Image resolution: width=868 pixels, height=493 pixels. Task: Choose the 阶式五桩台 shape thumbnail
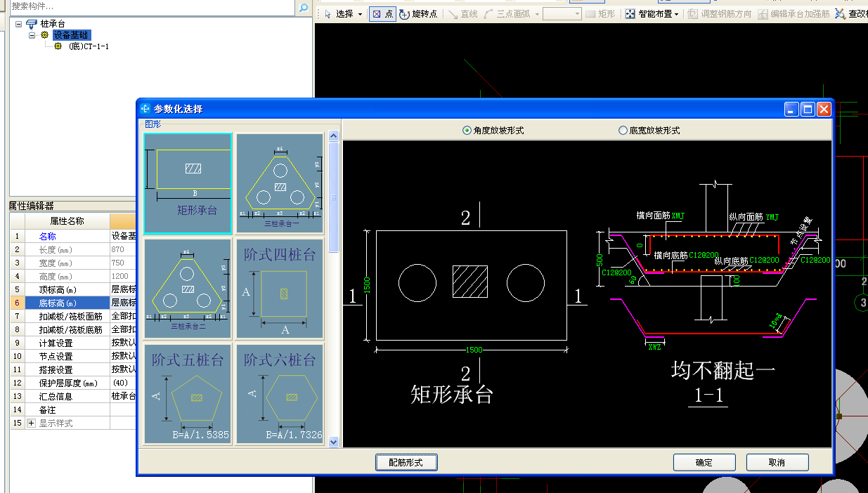tap(188, 394)
